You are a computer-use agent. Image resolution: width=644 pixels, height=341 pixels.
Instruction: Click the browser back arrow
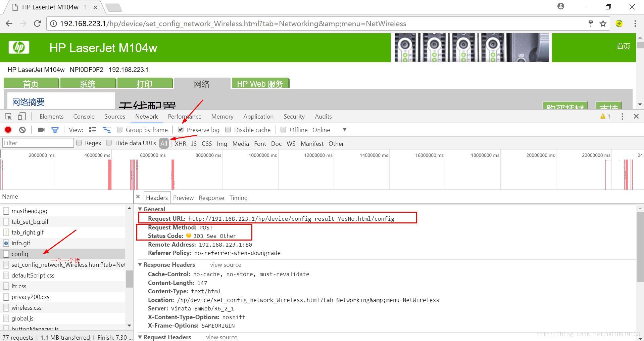[9, 24]
